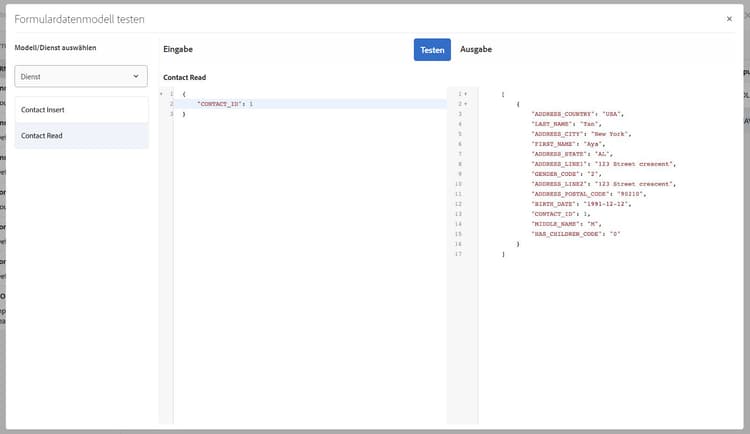Click the Modell/Dienst auswählen label
This screenshot has height=434, width=750.
click(55, 48)
